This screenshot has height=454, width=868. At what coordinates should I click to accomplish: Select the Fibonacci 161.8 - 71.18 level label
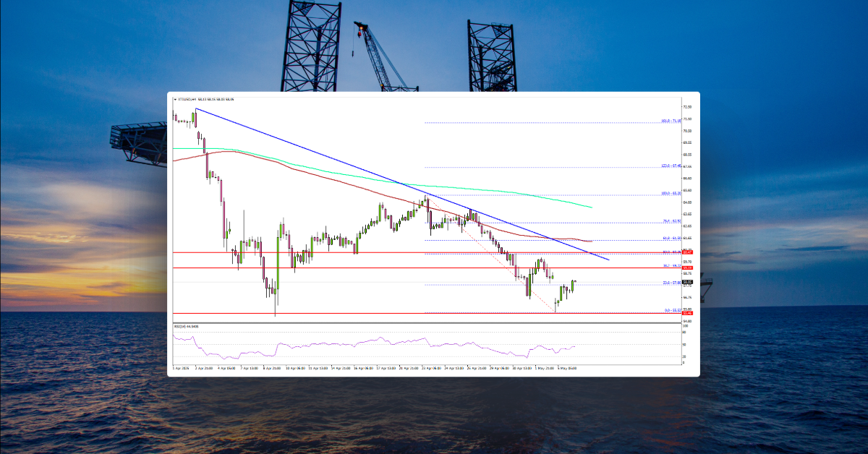click(x=671, y=122)
